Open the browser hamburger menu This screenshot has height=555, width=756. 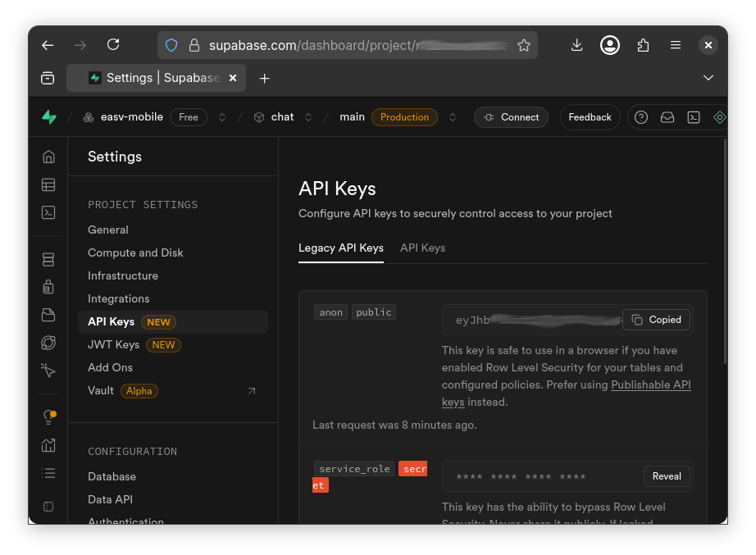click(x=676, y=45)
